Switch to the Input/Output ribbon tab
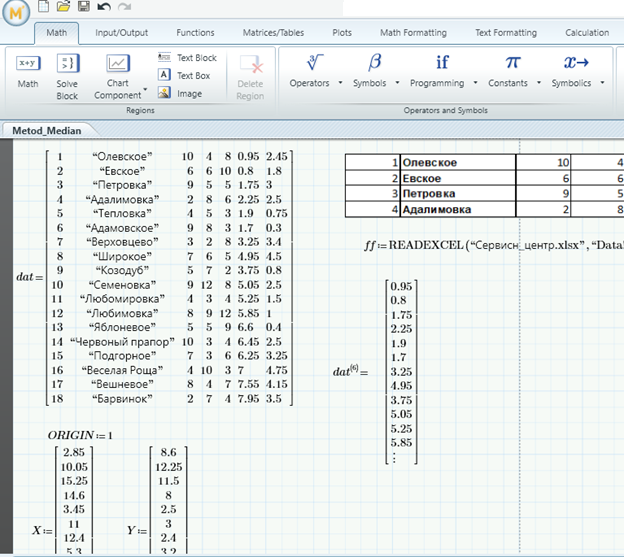This screenshot has height=557, width=624. tap(121, 33)
